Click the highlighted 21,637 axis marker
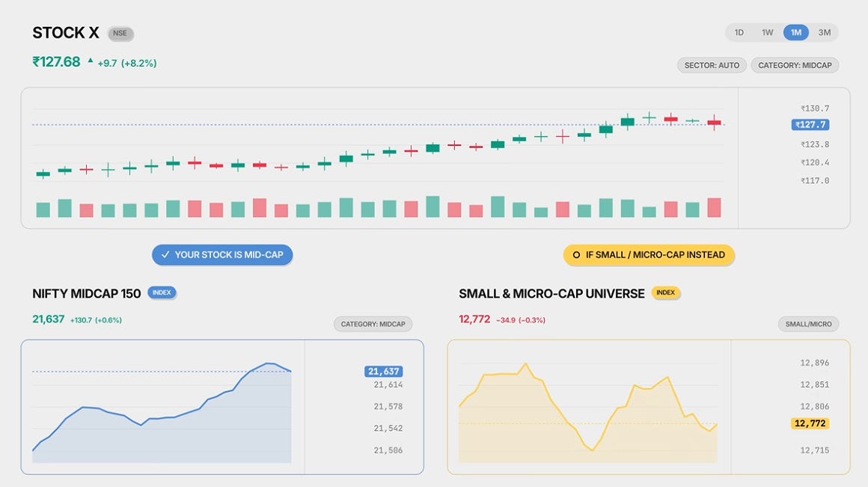 tap(384, 371)
